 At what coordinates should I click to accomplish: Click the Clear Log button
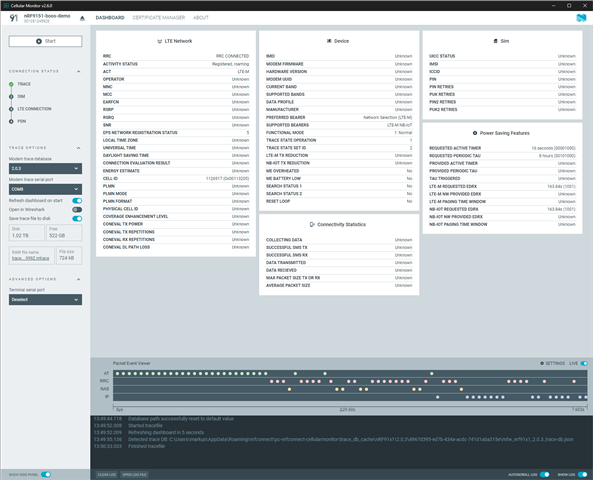click(107, 474)
